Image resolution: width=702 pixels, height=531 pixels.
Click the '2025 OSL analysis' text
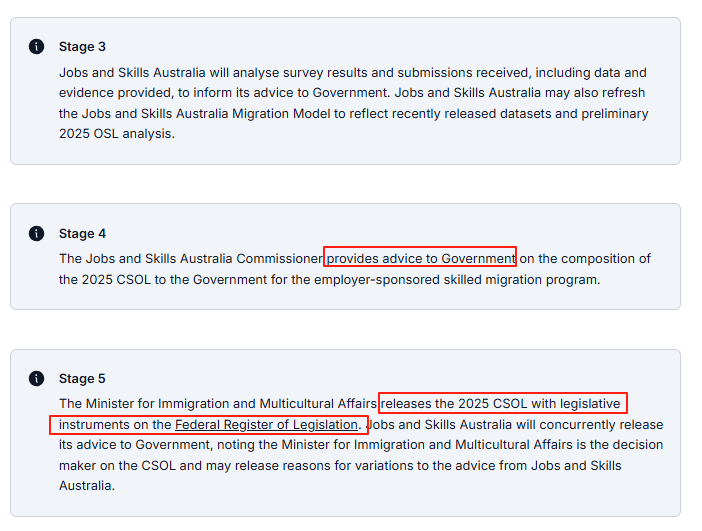116,134
